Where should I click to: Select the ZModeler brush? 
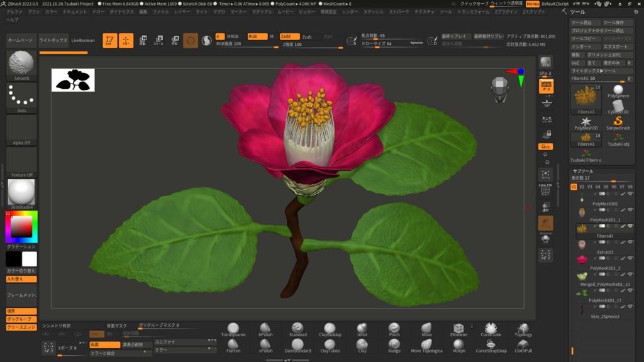tap(458, 329)
